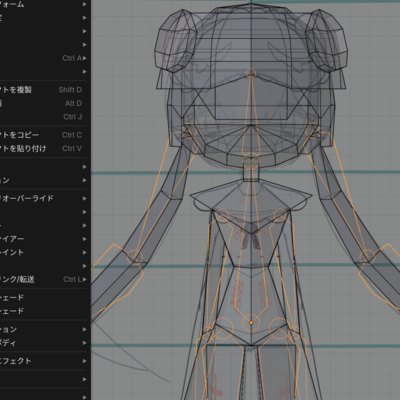
Task: Expand the オーバーライド submenu arrow
Action: [x=85, y=198]
